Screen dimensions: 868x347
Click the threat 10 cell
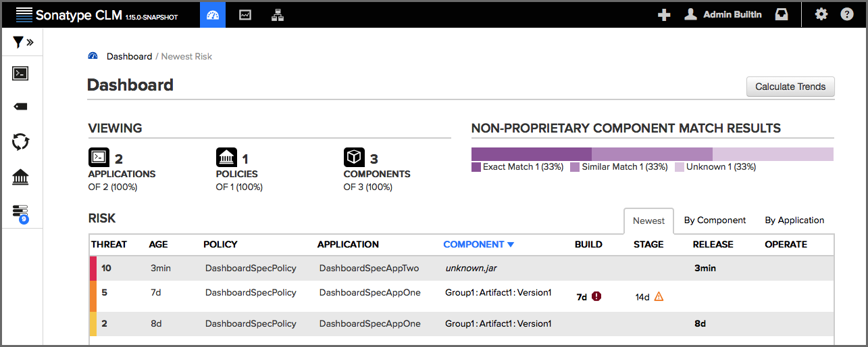click(106, 268)
